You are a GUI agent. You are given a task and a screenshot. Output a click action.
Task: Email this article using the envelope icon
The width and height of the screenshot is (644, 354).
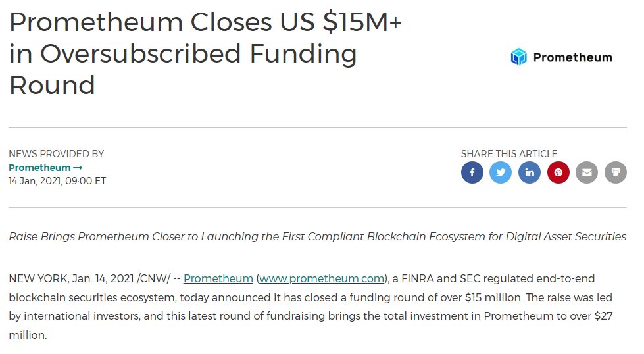(587, 172)
